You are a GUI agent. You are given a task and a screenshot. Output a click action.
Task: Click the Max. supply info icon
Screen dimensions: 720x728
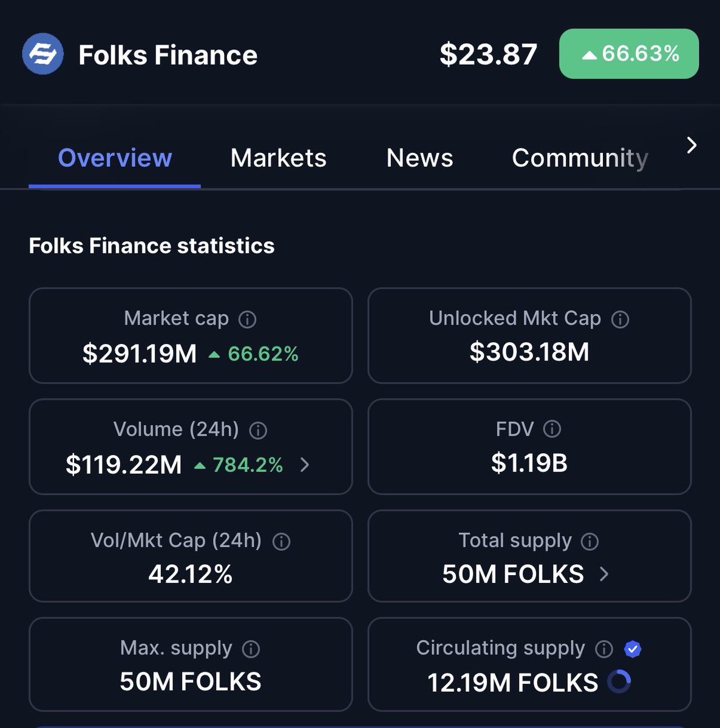(250, 649)
